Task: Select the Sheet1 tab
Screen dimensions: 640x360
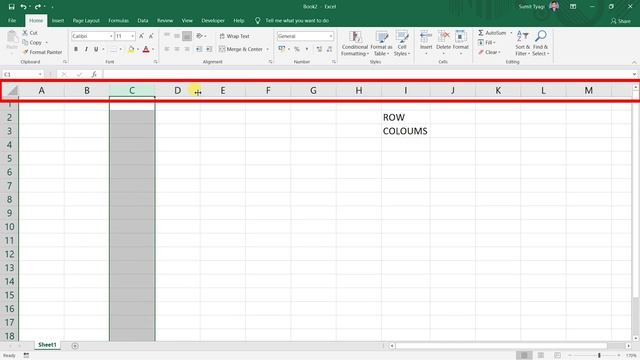Action: point(47,345)
